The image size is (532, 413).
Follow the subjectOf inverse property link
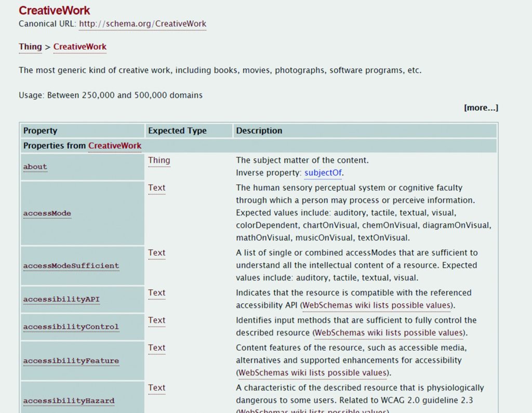click(x=323, y=173)
